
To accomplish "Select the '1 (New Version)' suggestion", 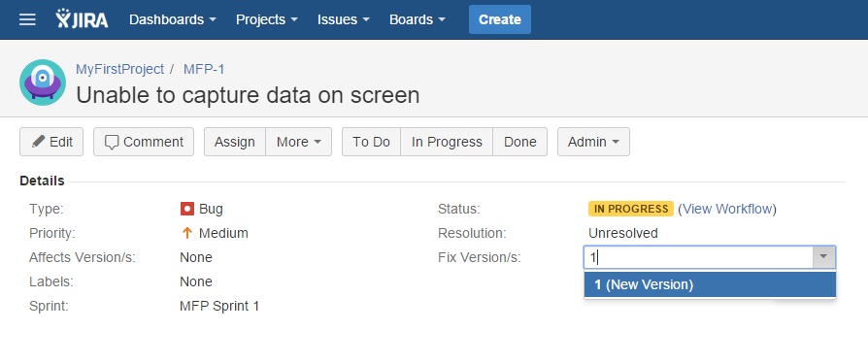I will click(711, 284).
